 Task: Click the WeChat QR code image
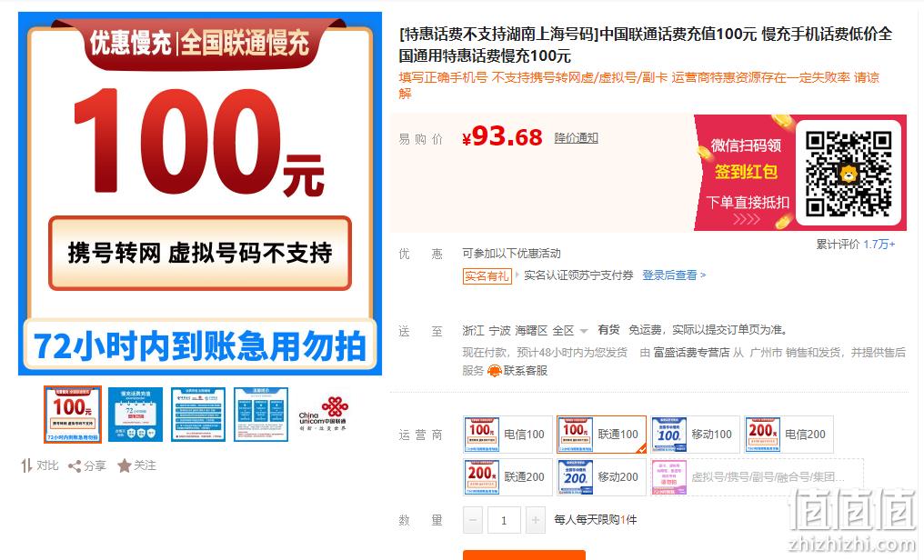pyautogui.click(x=848, y=173)
